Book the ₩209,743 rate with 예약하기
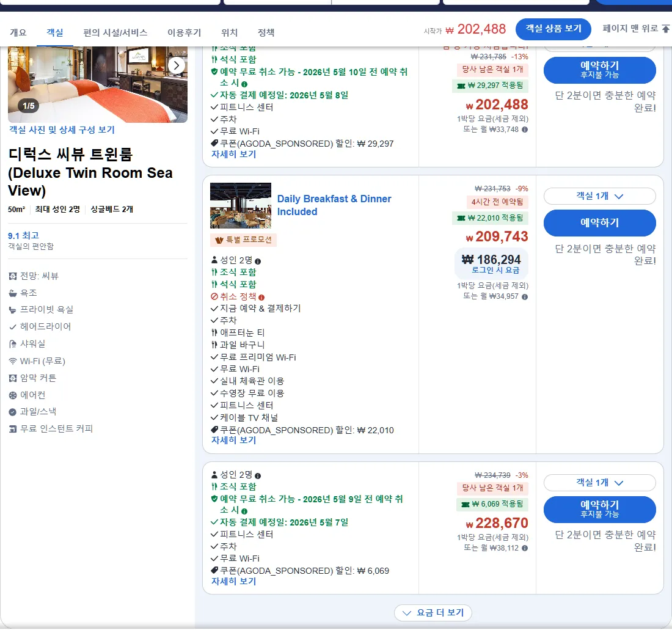Viewport: 672px width, 630px height. (599, 223)
